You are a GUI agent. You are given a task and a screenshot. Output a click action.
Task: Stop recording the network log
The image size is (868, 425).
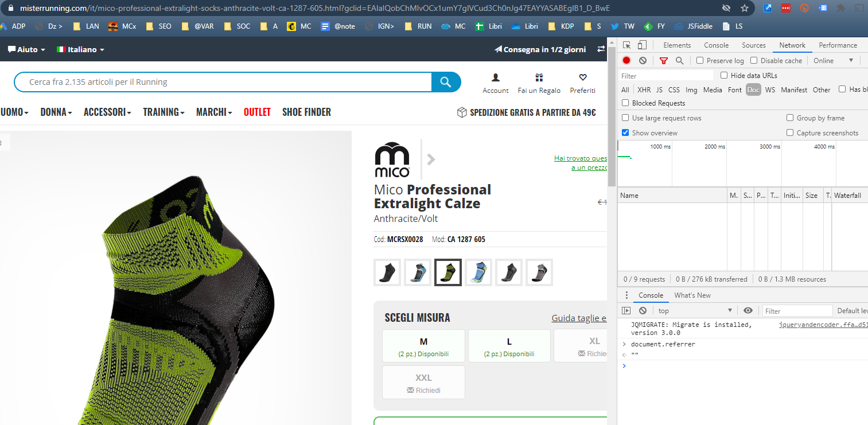click(x=626, y=60)
